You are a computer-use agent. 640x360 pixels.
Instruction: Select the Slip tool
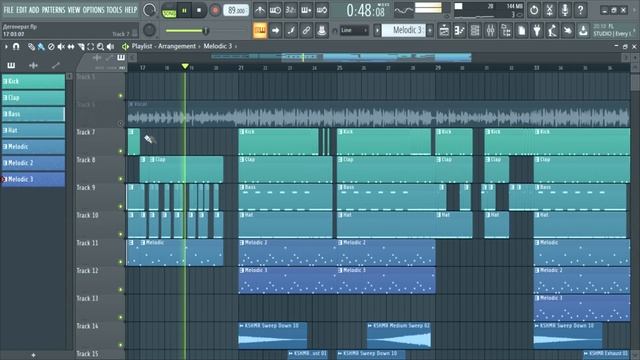click(x=71, y=47)
